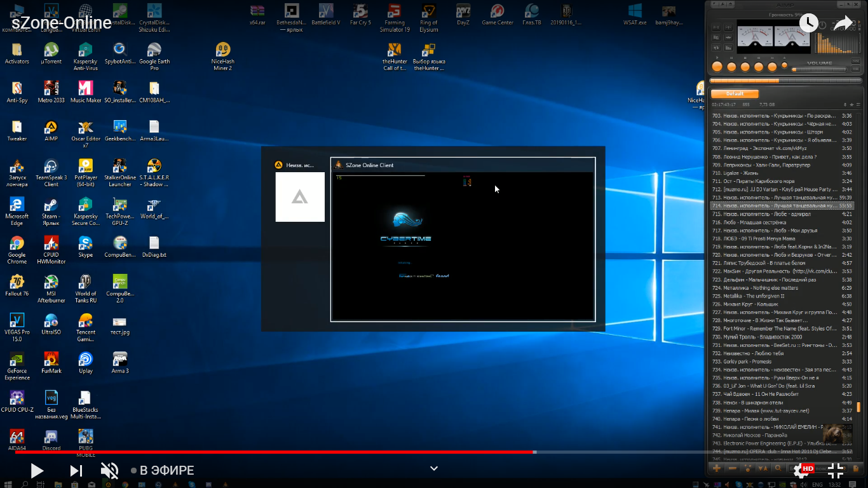
Task: Click AIMP add files plus button
Action: [x=717, y=468]
